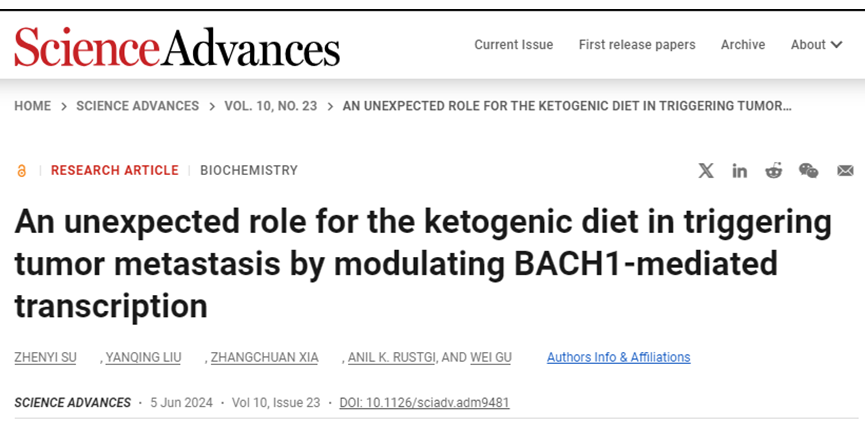This screenshot has height=432, width=865.
Task: Open Current Issue menu item
Action: click(x=512, y=45)
